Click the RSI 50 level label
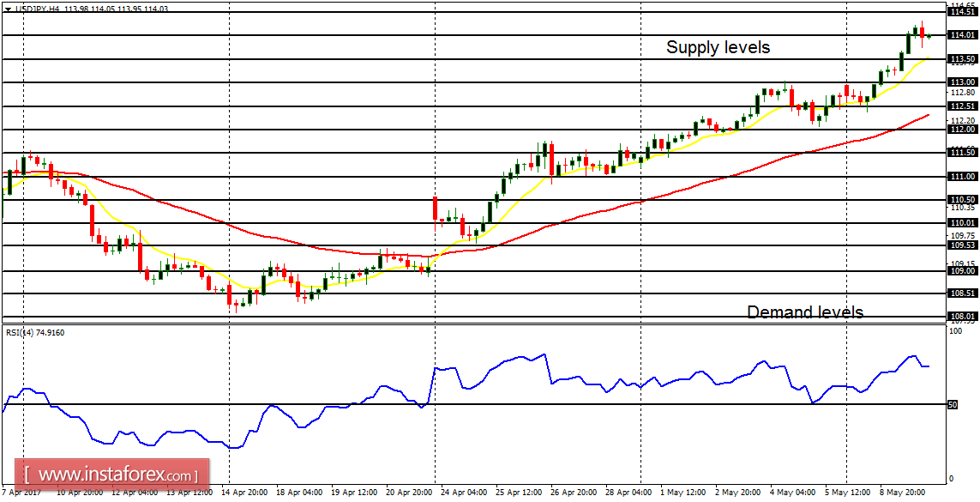This screenshot has height=502, width=980. [x=953, y=405]
